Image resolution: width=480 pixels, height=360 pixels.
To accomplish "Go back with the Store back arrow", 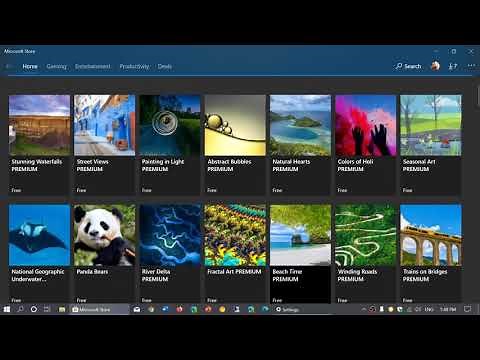I will coord(8,66).
